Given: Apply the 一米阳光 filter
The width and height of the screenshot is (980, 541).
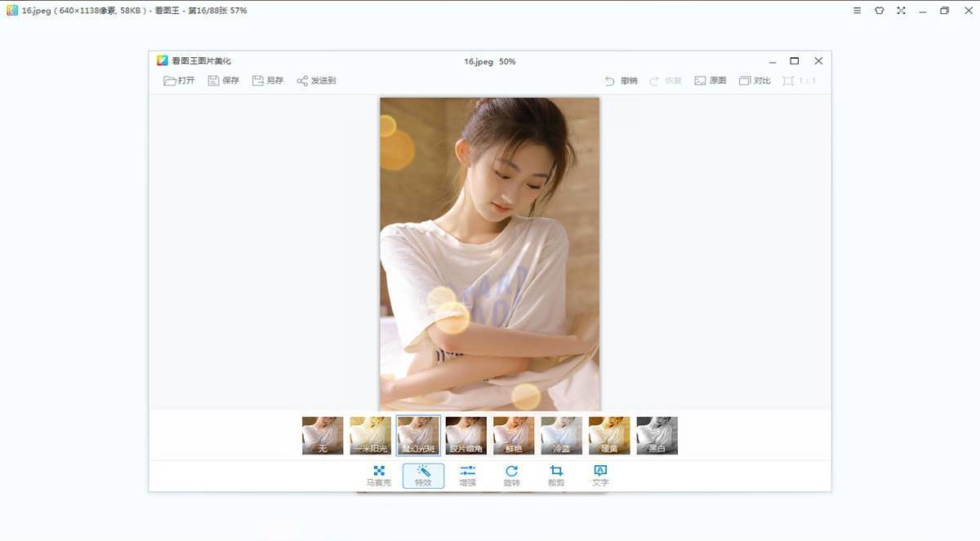Looking at the screenshot, I should pyautogui.click(x=371, y=435).
